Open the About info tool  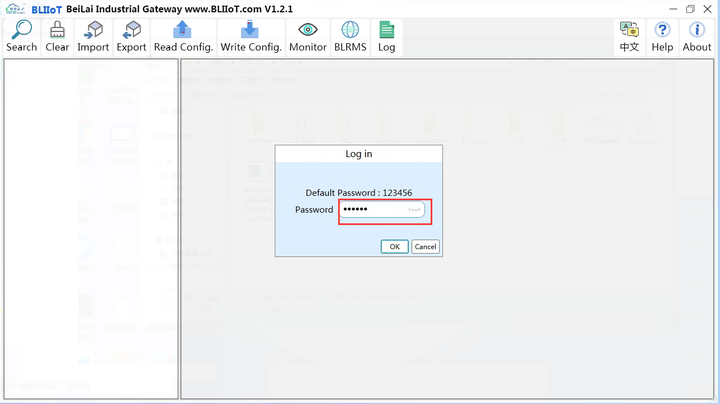point(697,37)
